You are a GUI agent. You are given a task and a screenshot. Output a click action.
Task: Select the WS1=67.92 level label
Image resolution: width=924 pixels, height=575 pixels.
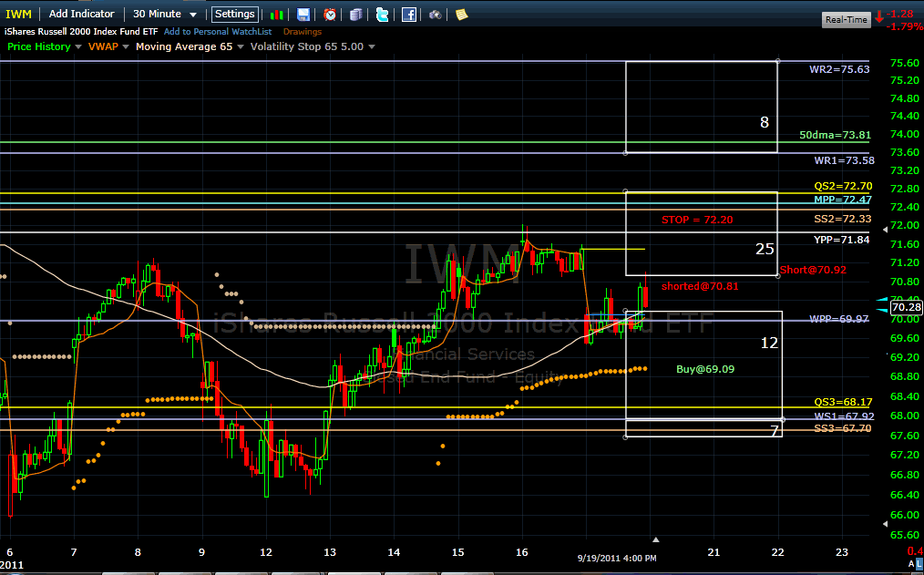click(845, 416)
